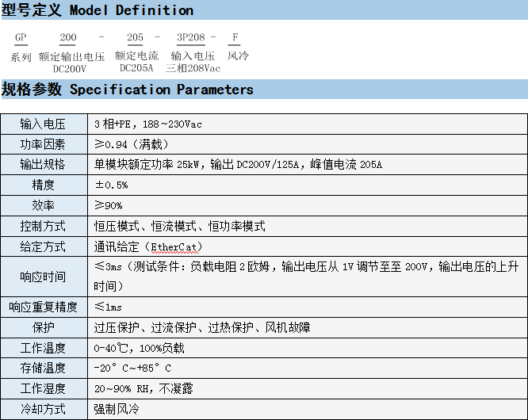Select the '输出规格' row header

point(44,165)
